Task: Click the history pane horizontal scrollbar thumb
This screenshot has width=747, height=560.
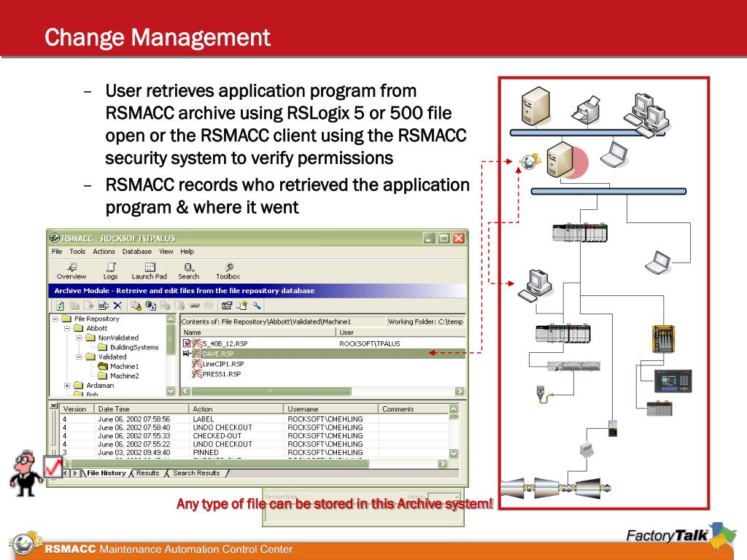Action: pos(219,463)
